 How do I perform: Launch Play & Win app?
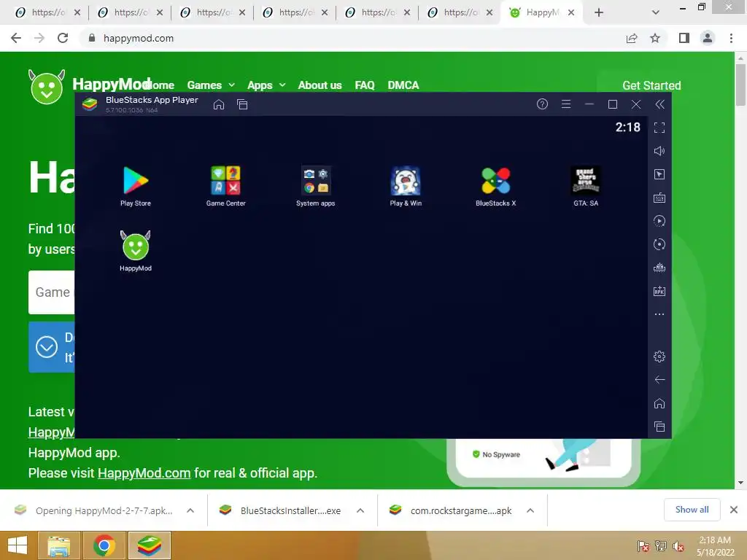click(x=406, y=186)
